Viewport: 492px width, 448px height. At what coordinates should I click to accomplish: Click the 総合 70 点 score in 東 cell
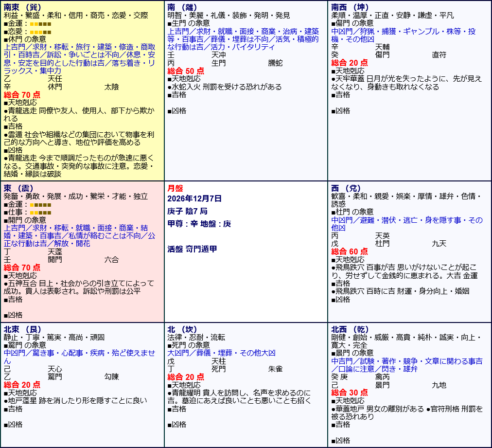tap(22, 267)
